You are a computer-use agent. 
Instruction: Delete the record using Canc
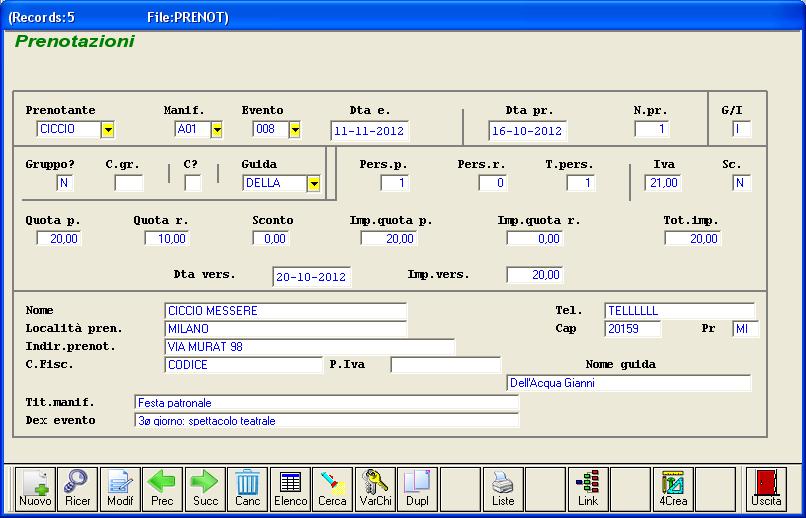coord(247,489)
